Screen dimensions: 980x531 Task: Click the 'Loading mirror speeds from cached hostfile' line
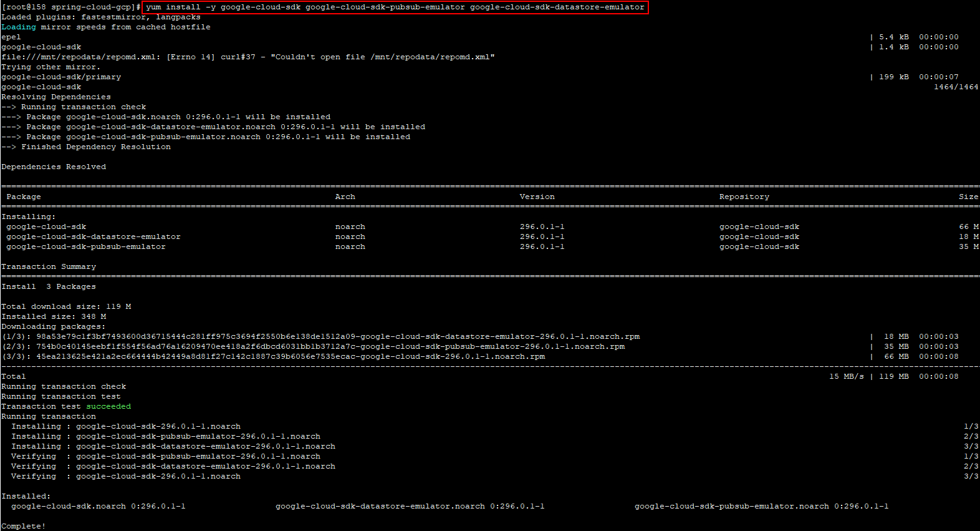(106, 27)
